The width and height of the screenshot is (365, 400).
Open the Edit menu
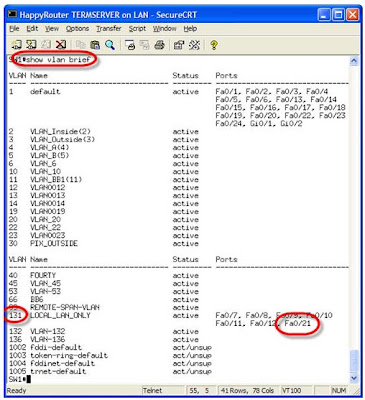coord(32,29)
